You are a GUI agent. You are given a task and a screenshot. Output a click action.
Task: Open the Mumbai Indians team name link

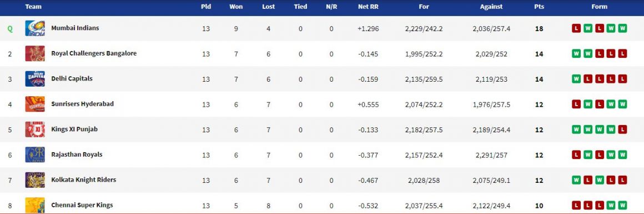click(75, 28)
